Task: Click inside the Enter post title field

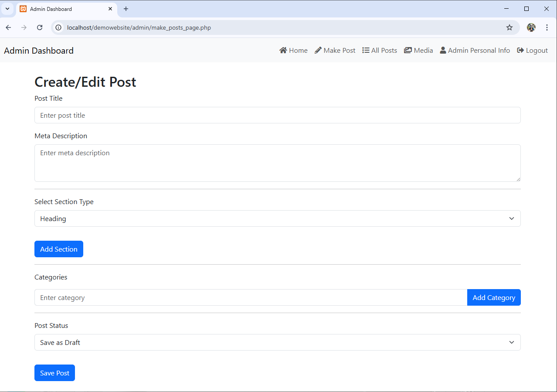Action: click(277, 115)
